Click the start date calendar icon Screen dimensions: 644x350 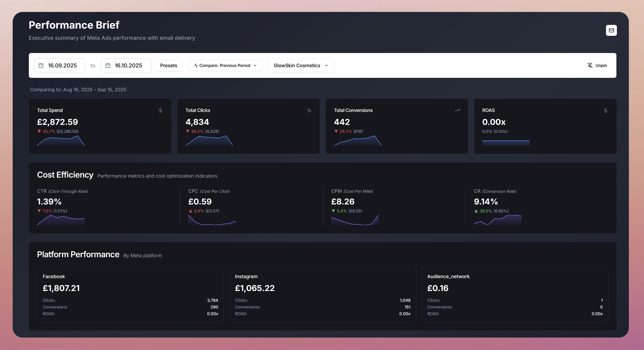click(41, 65)
